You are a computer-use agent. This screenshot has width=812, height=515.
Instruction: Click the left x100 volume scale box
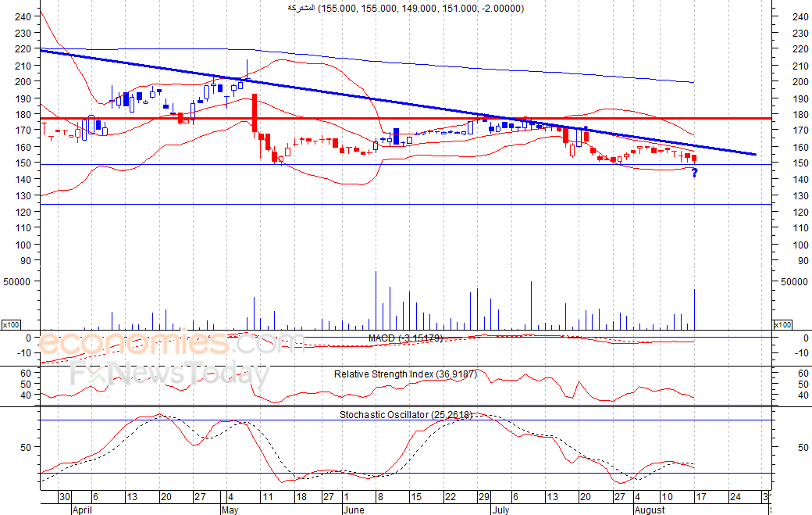click(11, 325)
